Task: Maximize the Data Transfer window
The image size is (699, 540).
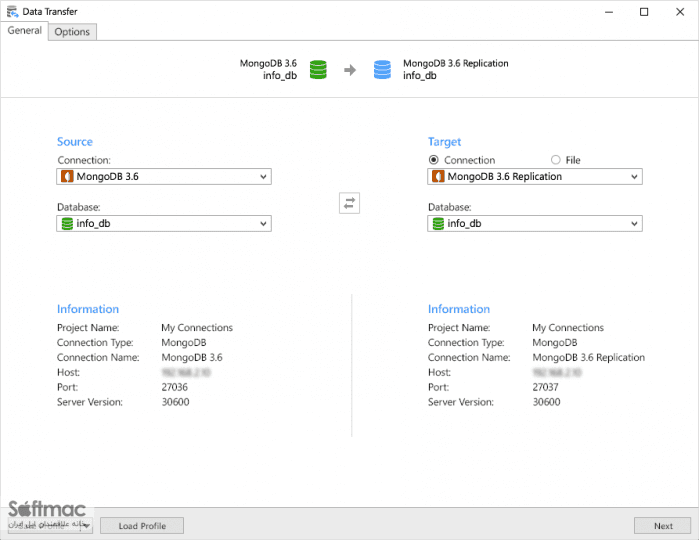Action: 644,12
